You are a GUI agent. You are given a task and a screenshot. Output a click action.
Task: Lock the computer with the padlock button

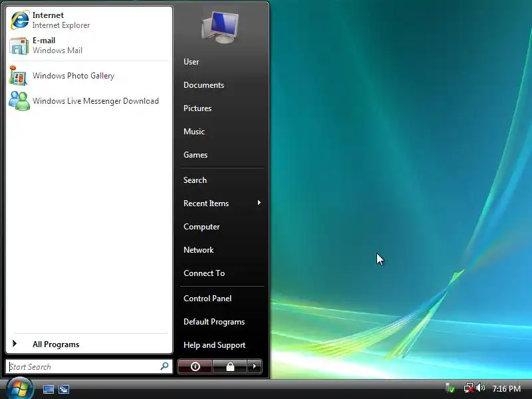(x=229, y=366)
